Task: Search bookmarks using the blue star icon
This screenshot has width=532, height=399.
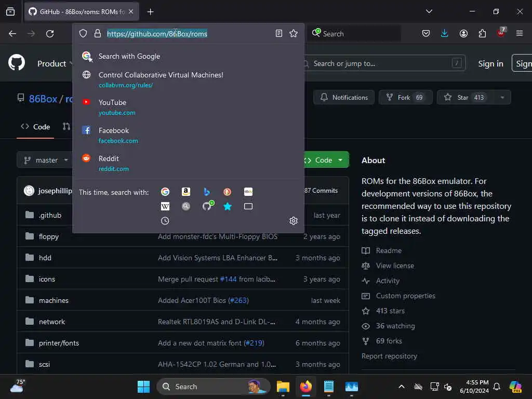Action: 228,206
